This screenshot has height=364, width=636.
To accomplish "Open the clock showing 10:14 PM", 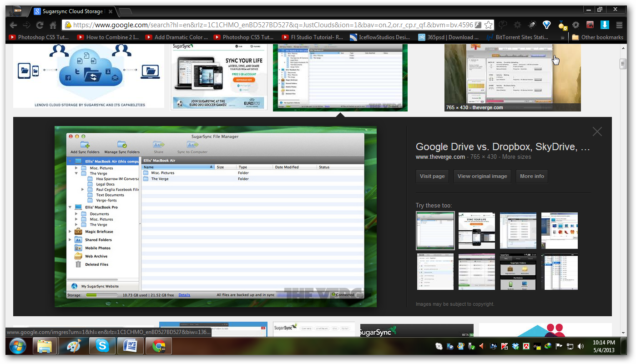I will point(604,346).
